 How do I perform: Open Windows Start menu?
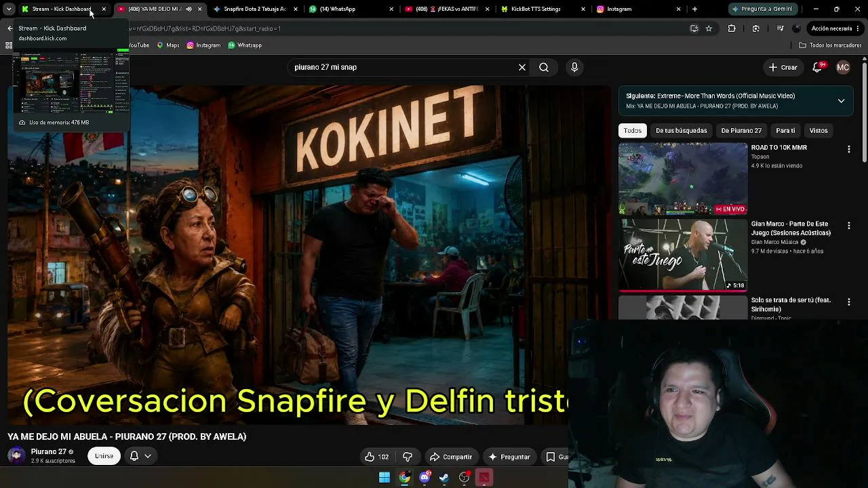[384, 478]
